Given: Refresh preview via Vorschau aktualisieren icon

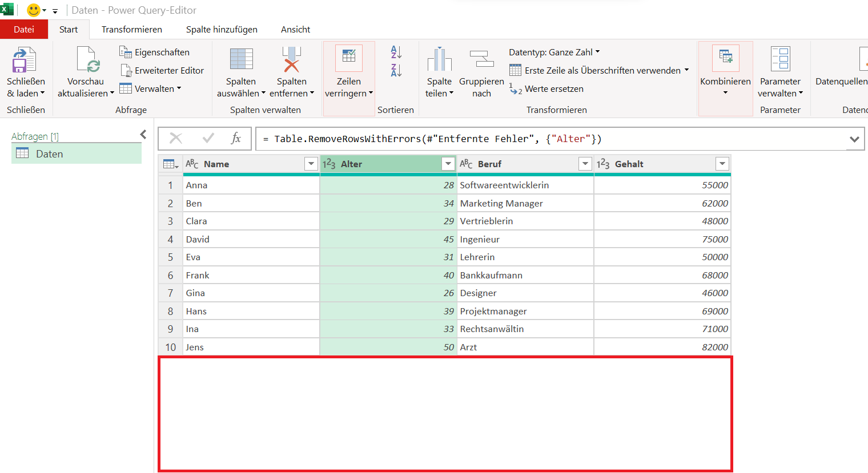Looking at the screenshot, I should [x=88, y=59].
